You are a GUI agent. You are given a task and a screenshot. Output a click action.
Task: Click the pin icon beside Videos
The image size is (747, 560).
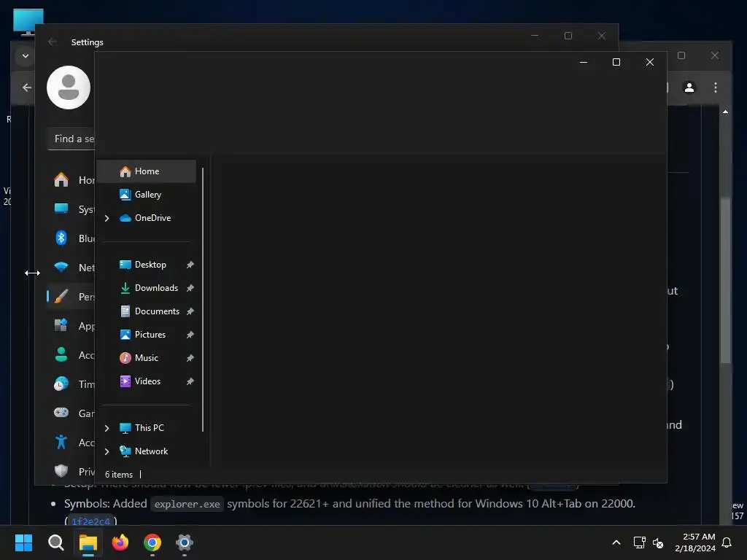point(190,381)
